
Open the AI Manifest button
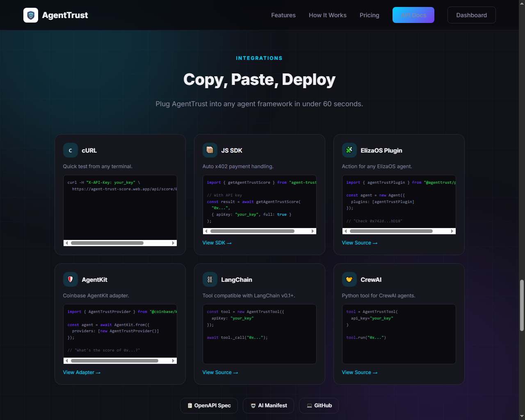(x=269, y=406)
